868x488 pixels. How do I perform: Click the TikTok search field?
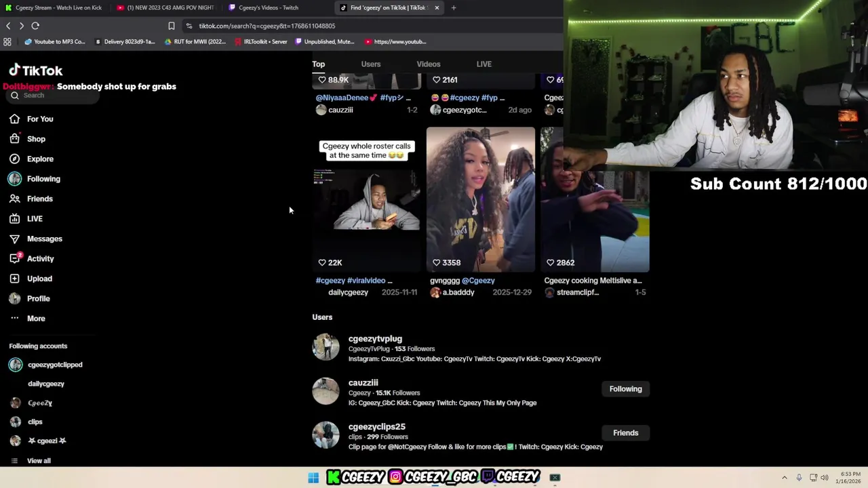coord(54,96)
